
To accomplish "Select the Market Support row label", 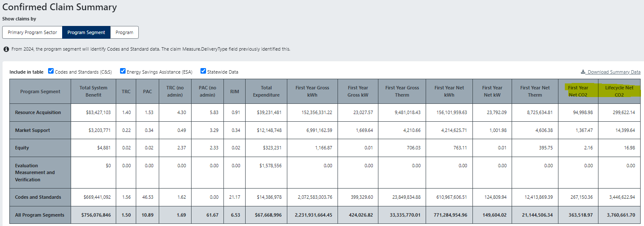I will pos(32,130).
